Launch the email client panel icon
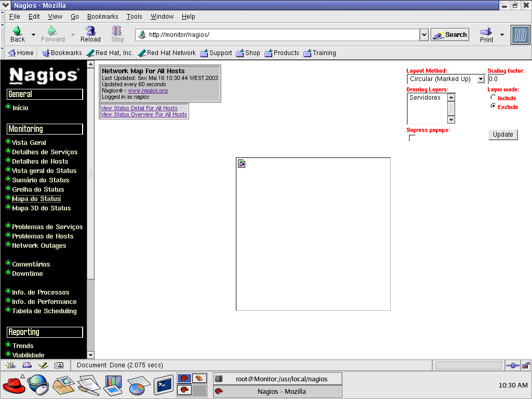The height and width of the screenshot is (399, 532). (63, 385)
